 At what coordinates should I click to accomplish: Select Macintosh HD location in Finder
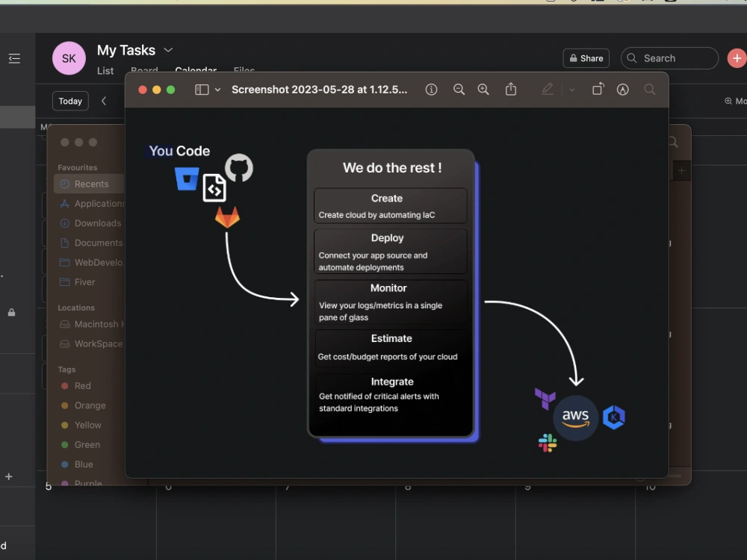(90, 324)
